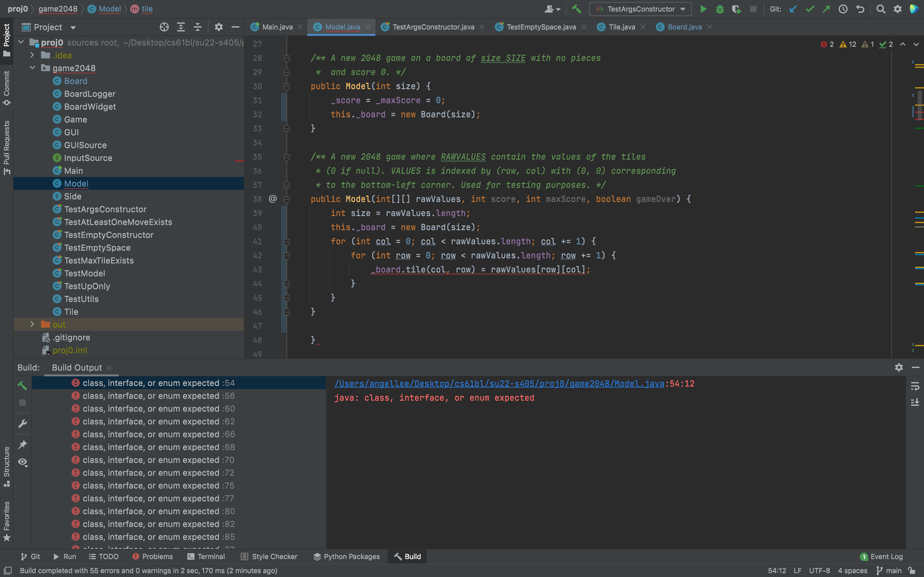Expand the out folder
Screen dimensions: 924x577
pyautogui.click(x=32, y=324)
